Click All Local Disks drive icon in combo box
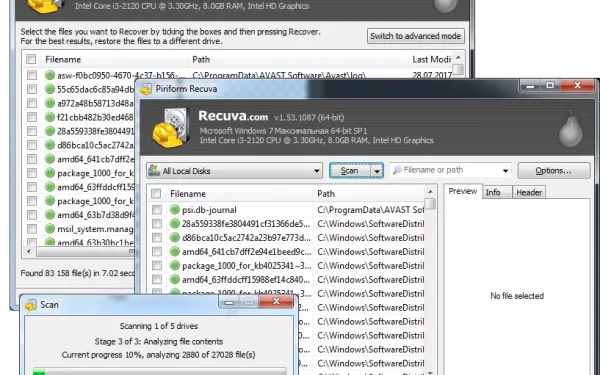Screen dimensions: 600x375 pos(154,170)
